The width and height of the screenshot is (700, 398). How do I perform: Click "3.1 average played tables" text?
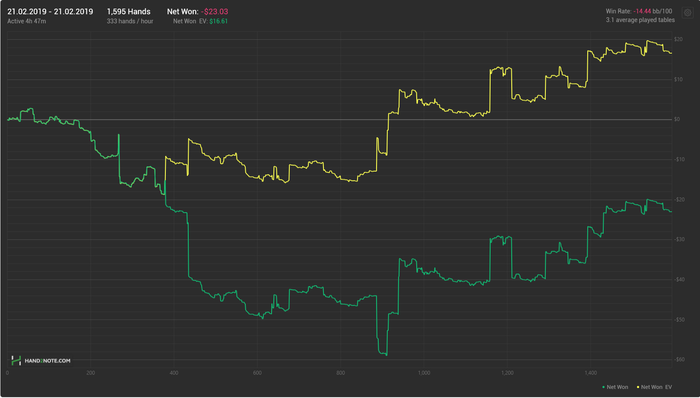coord(640,20)
